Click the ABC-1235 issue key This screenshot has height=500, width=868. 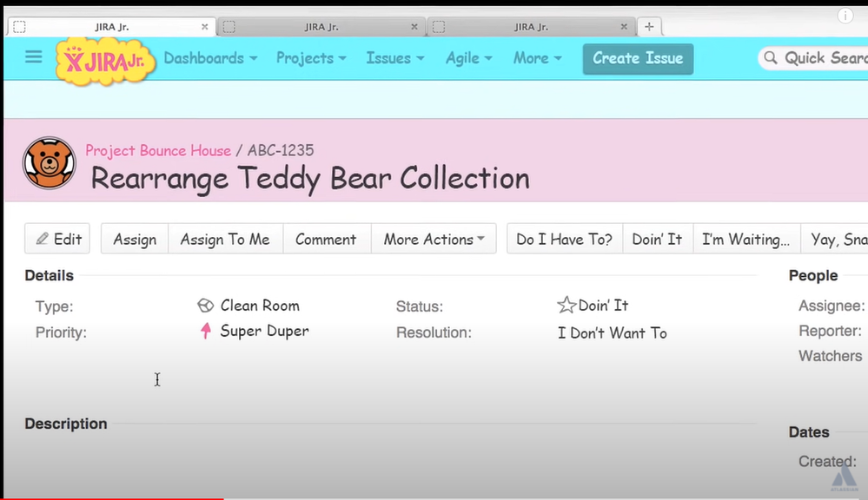click(280, 150)
